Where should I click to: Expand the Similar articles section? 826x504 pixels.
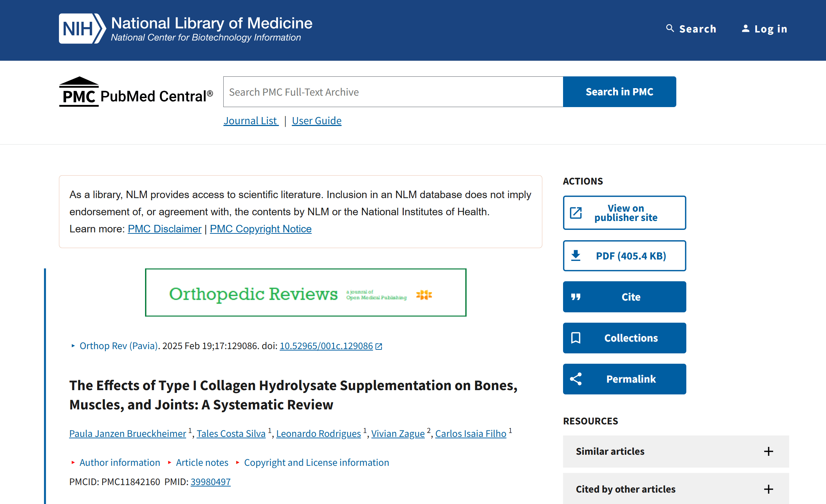coord(676,452)
